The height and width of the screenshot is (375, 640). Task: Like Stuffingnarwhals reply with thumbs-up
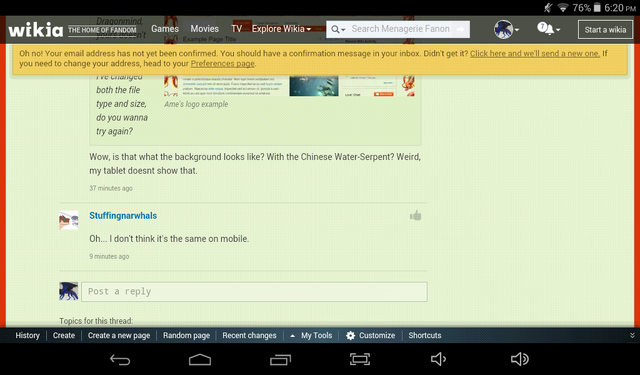tap(416, 215)
